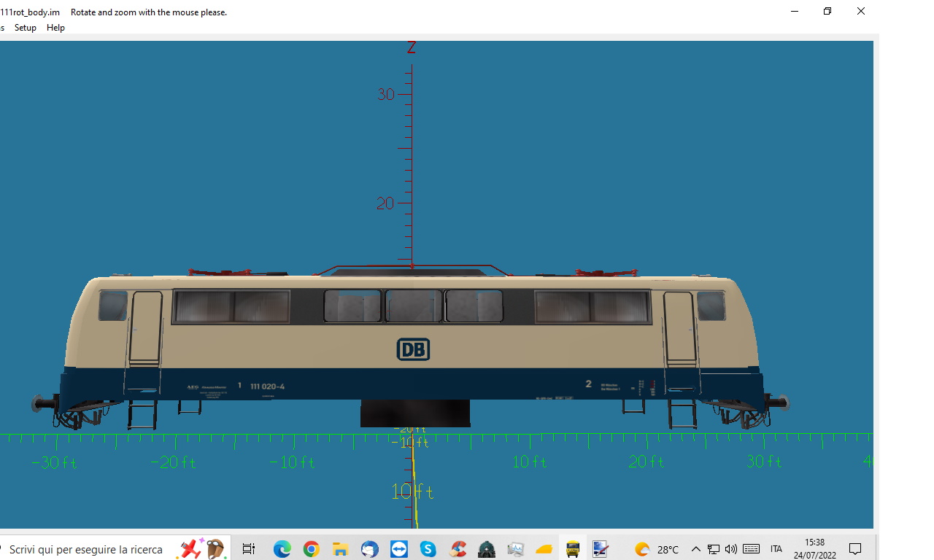Click the 111 020-4 number on locomotive
This screenshot has height=560, width=934.
[x=267, y=386]
